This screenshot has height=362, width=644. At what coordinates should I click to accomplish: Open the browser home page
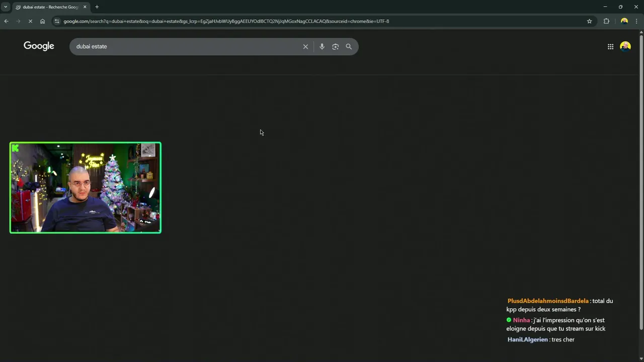(x=42, y=21)
